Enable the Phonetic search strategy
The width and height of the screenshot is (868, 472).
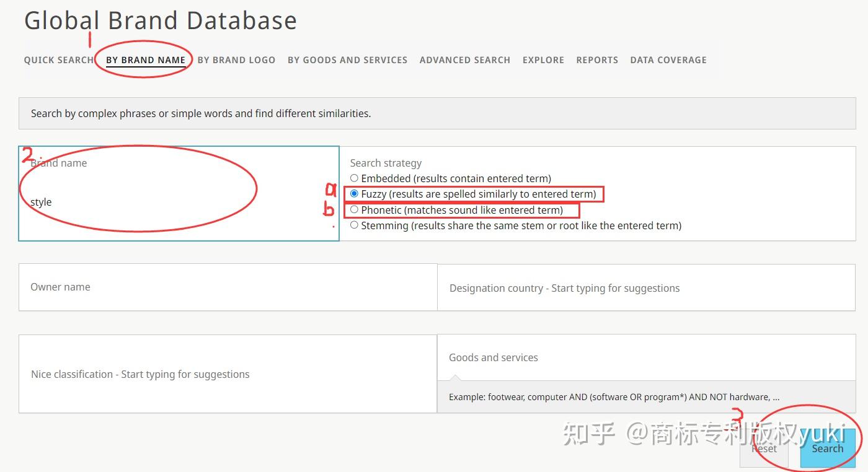354,209
